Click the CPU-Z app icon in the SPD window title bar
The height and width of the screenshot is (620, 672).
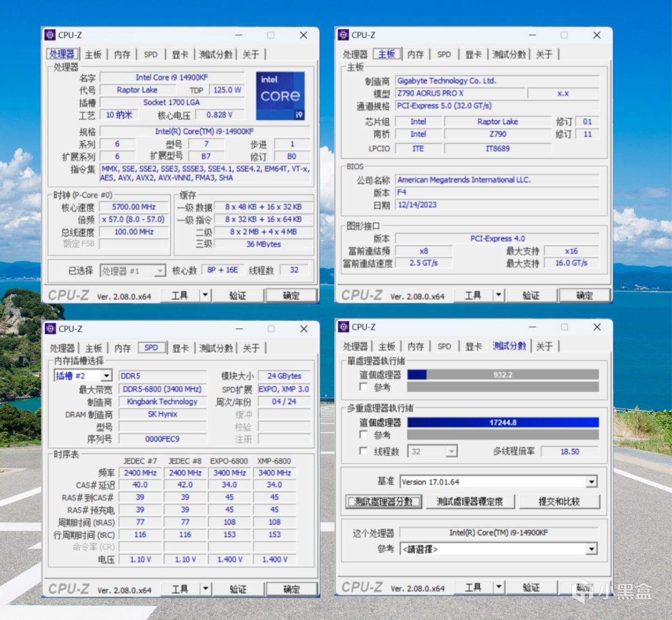(x=50, y=328)
